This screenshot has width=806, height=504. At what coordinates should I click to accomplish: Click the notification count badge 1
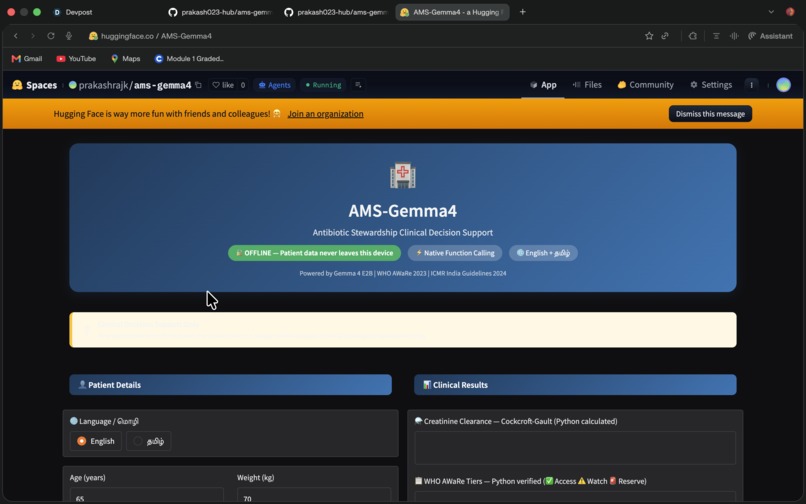click(x=751, y=85)
